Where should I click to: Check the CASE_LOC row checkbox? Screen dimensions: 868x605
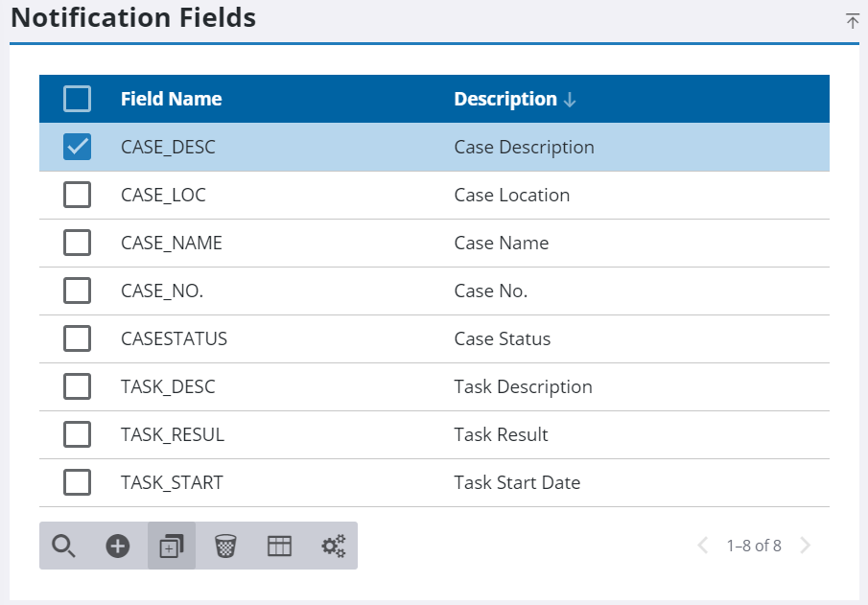coord(77,195)
